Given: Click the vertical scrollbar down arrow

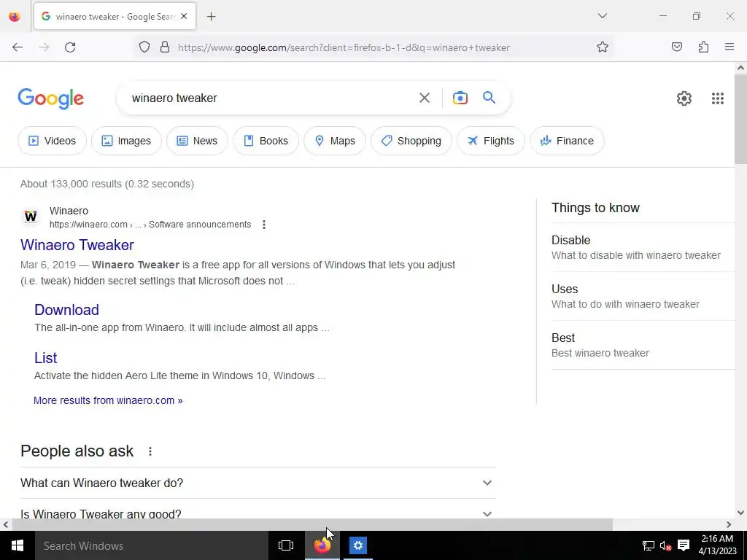Looking at the screenshot, I should click(x=740, y=513).
